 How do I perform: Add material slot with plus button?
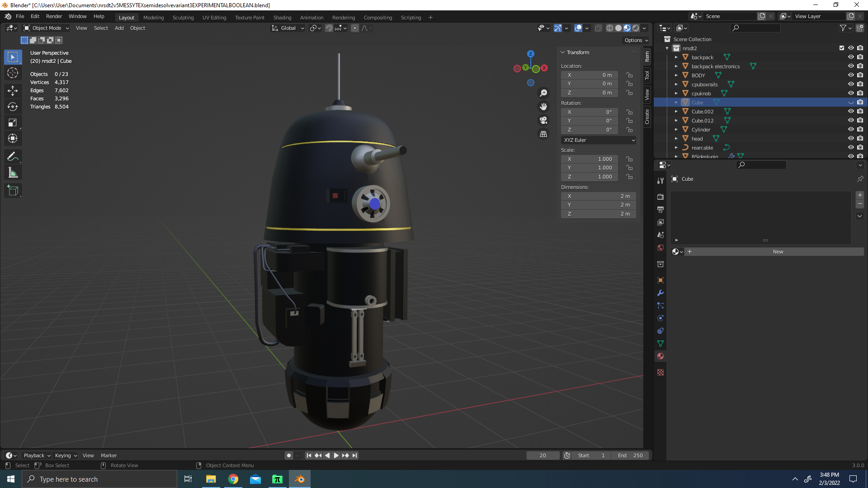coord(860,195)
